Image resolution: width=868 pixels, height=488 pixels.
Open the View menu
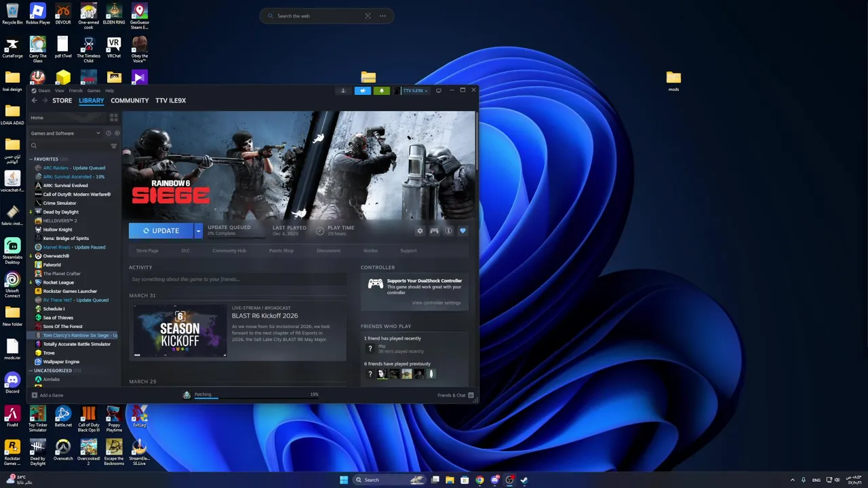[x=60, y=90]
